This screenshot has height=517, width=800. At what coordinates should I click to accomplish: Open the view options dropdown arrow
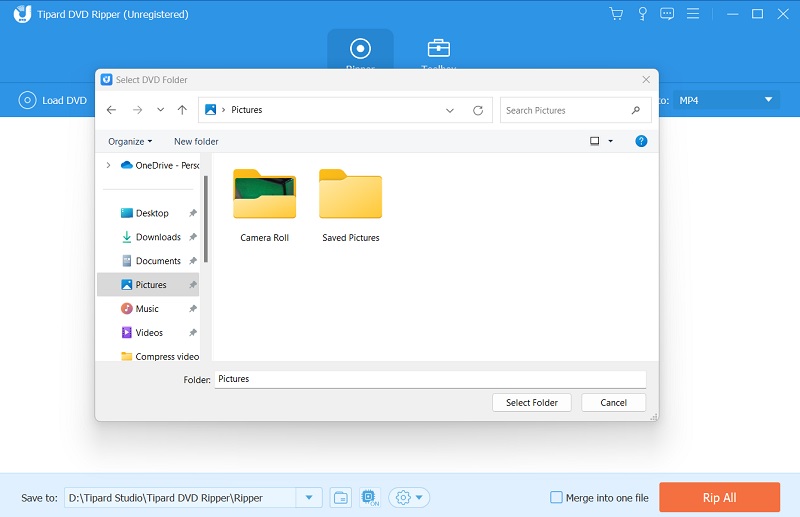tap(610, 141)
